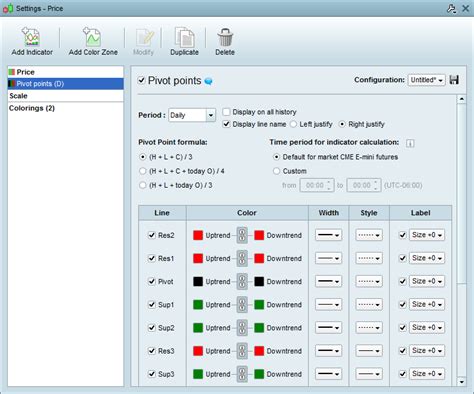Click the Label column header
Screen dimensions: 474x394
420,213
